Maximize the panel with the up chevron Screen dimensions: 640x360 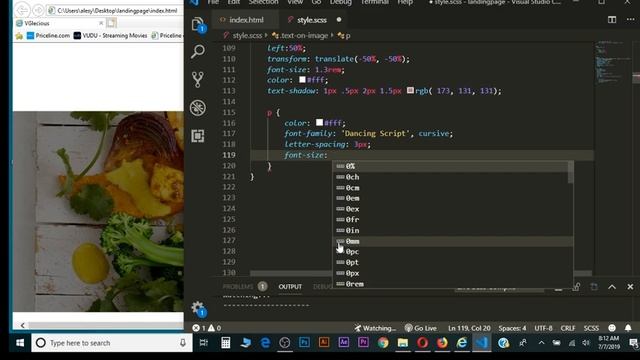coord(612,287)
